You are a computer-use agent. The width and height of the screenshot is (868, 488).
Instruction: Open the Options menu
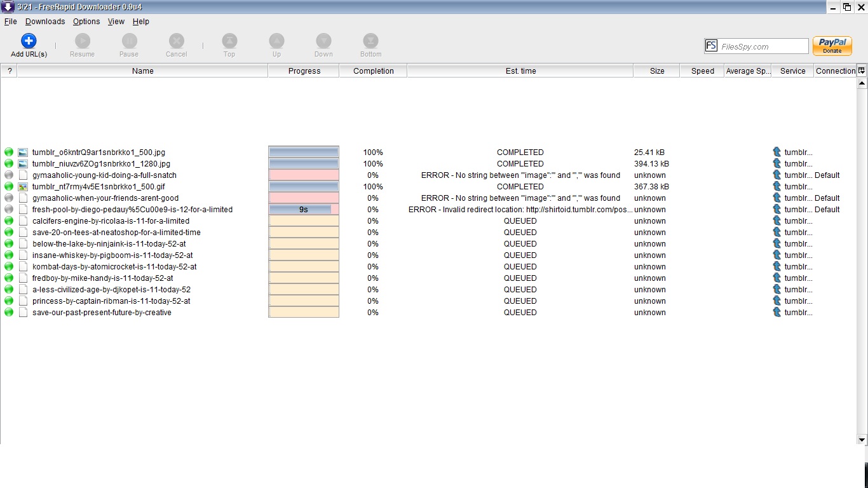pos(86,22)
